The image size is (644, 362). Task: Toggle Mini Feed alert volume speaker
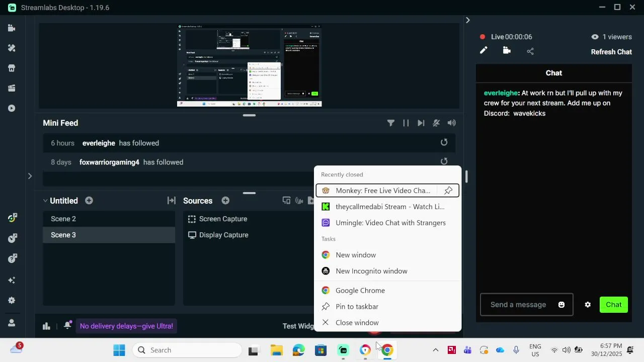coord(452,123)
